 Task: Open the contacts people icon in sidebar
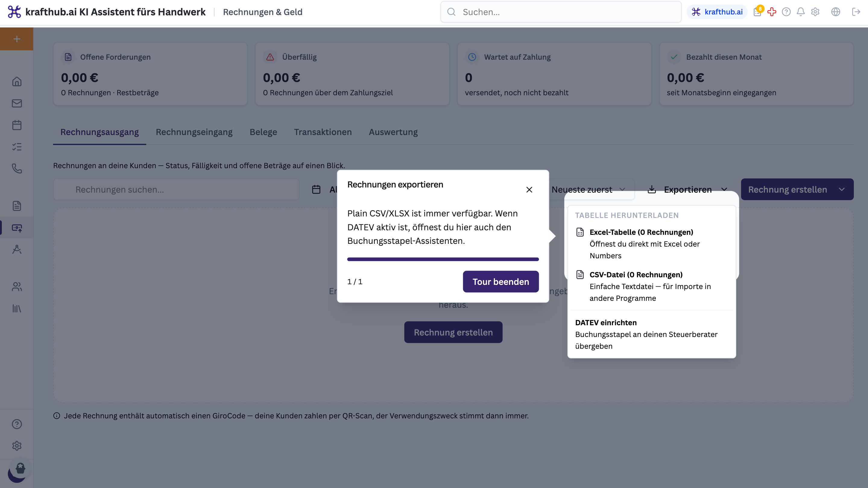pyautogui.click(x=17, y=287)
